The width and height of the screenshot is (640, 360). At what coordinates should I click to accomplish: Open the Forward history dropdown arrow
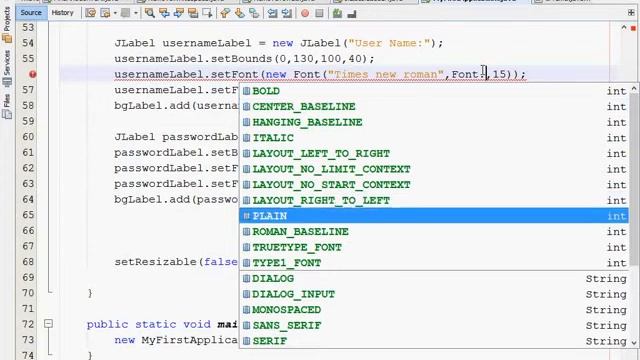[x=136, y=13]
